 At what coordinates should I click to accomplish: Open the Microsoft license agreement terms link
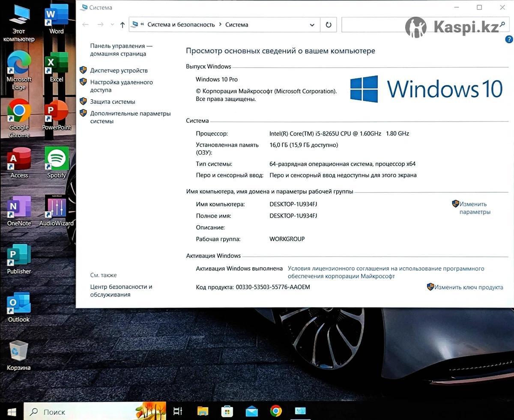point(386,272)
